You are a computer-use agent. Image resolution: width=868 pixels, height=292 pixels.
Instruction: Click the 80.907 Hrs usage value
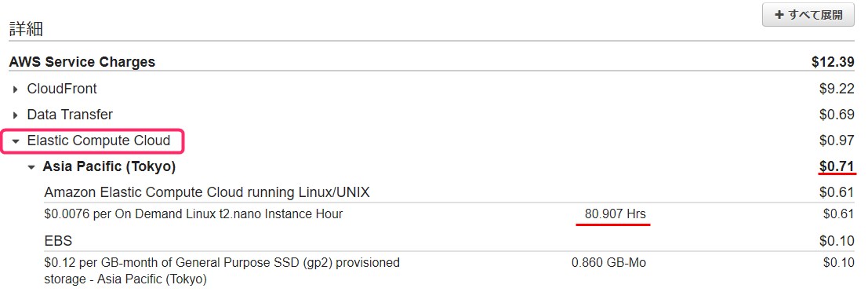(x=615, y=214)
